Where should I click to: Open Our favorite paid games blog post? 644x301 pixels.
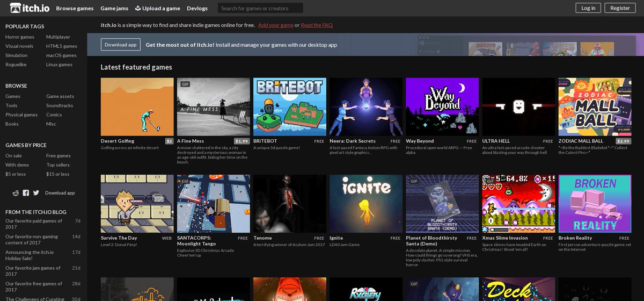pos(33,224)
